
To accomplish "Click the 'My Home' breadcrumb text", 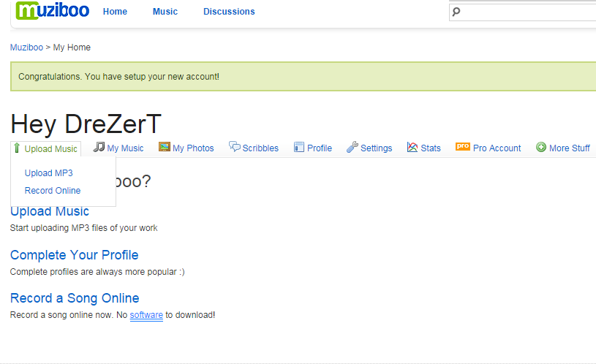I will pos(72,48).
